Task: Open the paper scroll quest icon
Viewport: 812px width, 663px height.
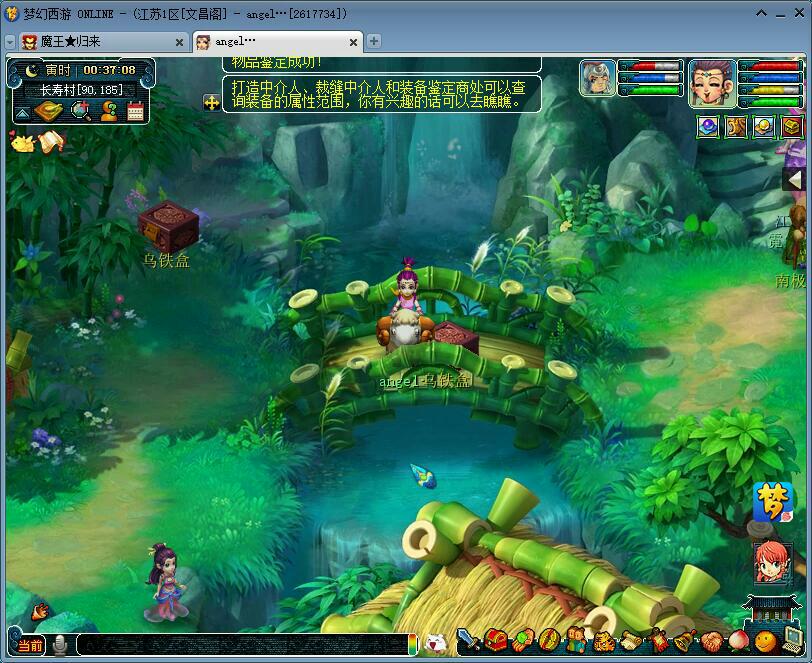Action: pyautogui.click(x=631, y=642)
